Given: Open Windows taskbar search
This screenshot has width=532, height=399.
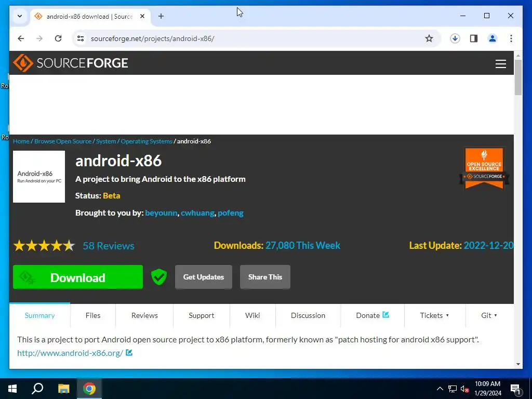Looking at the screenshot, I should (37, 389).
